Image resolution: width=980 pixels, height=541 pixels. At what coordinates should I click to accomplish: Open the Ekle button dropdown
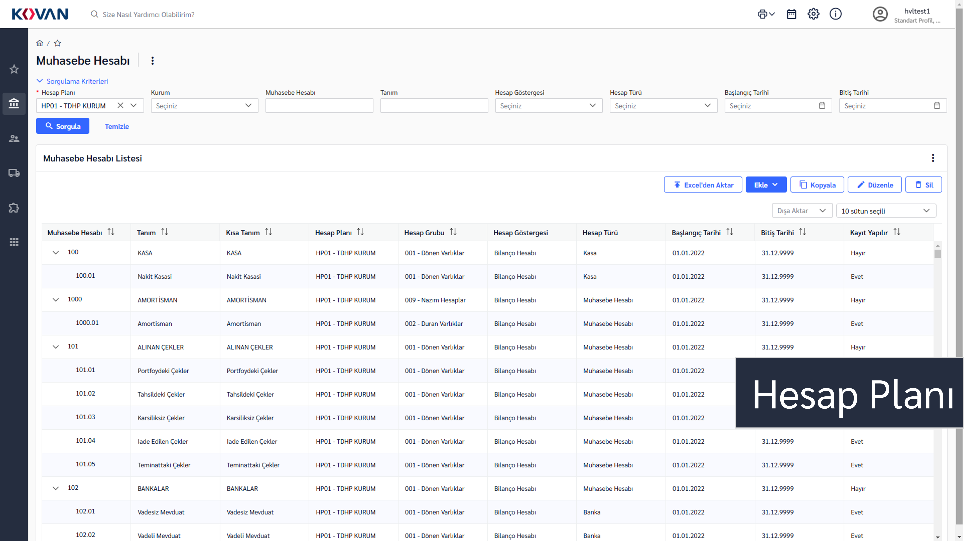[x=766, y=185]
